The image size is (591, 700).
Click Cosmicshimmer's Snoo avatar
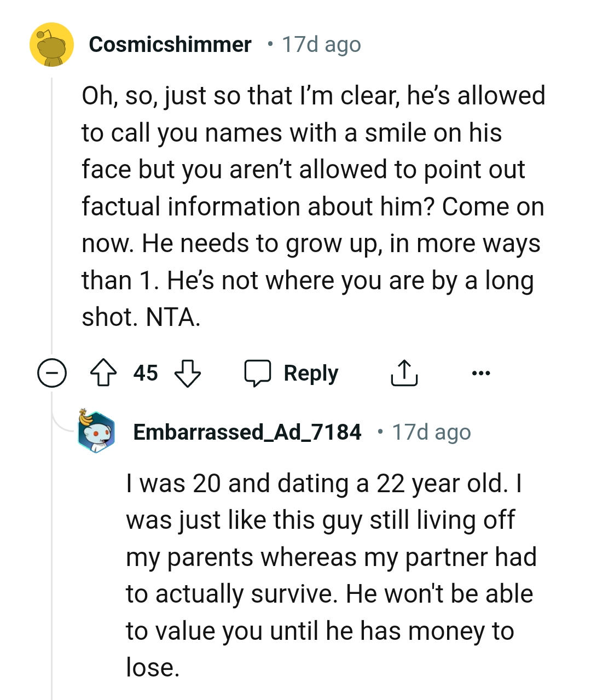pyautogui.click(x=51, y=45)
